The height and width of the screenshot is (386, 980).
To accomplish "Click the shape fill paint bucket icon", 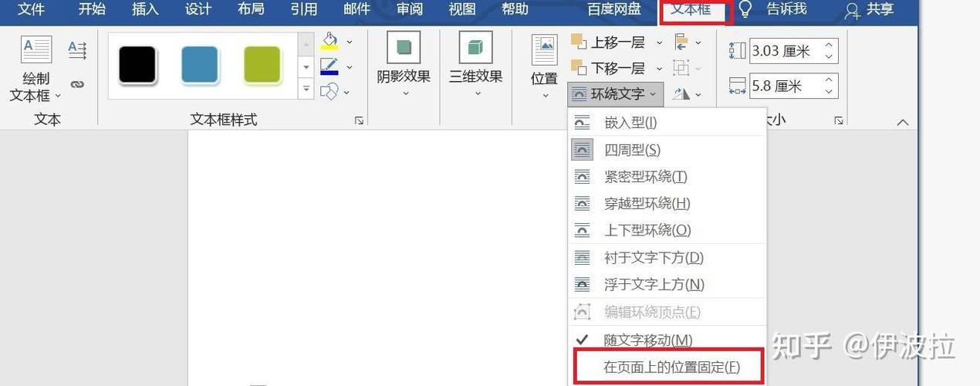I will [x=329, y=42].
